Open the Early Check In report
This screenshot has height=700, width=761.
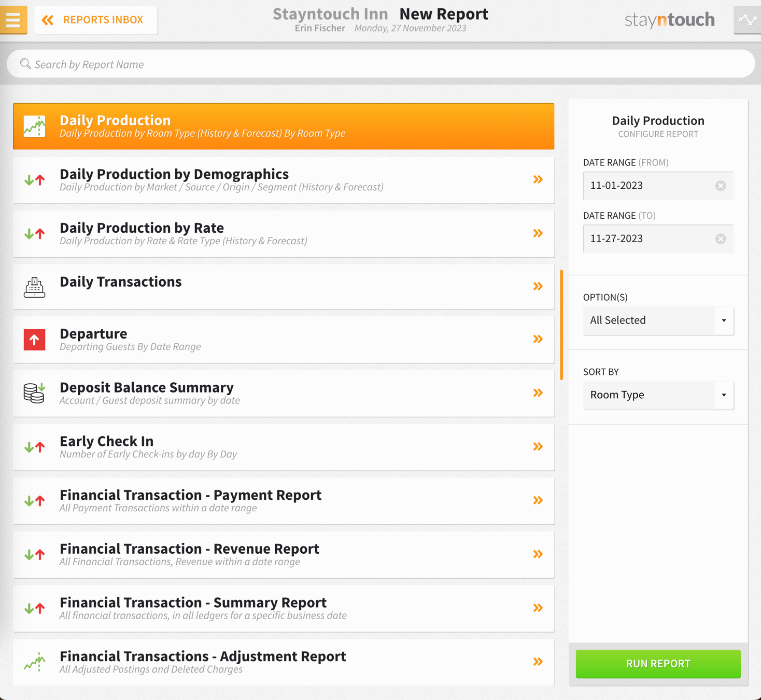pos(284,447)
